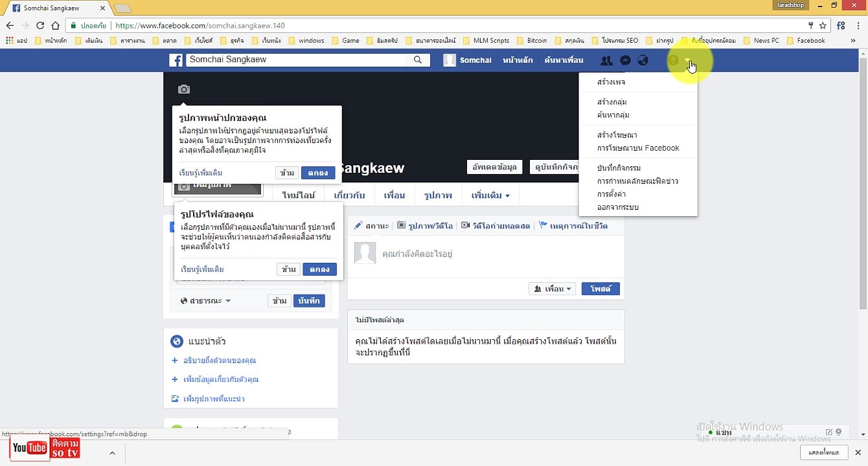Select การกำหนดลักษณะฟีดข่าว menu item
Screen dimensions: 868x466
pos(637,181)
